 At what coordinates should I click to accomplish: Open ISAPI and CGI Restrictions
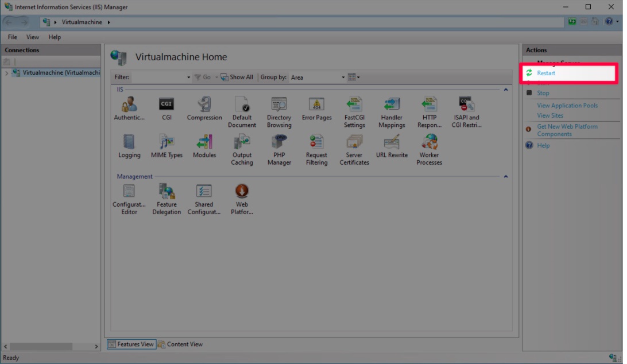click(x=467, y=112)
